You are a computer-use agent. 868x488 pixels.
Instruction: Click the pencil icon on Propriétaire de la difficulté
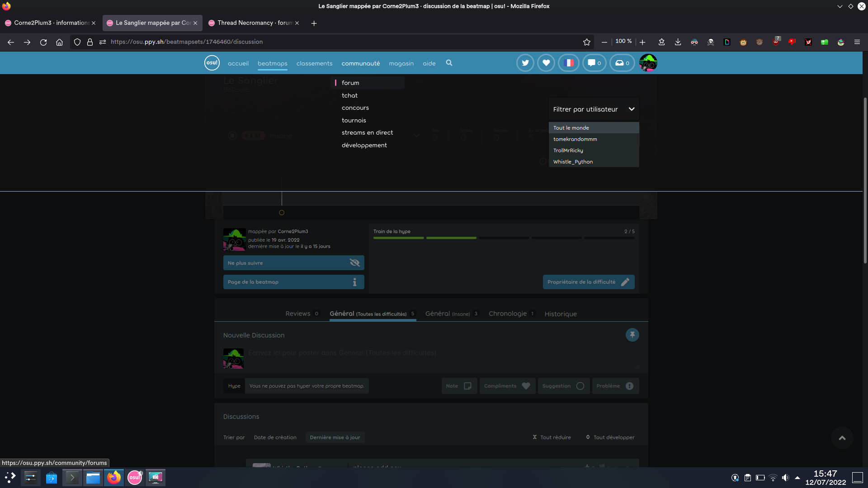(626, 282)
